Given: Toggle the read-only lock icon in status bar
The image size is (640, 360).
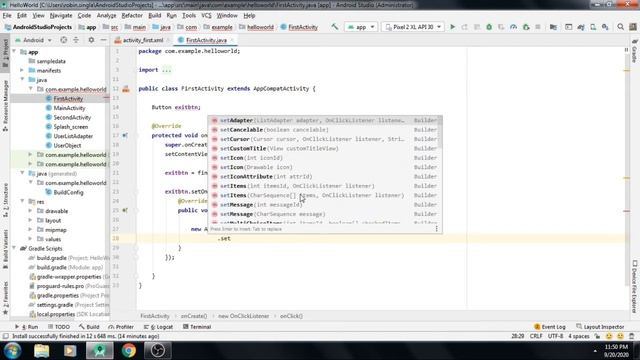Looking at the screenshot, I should tap(598, 336).
